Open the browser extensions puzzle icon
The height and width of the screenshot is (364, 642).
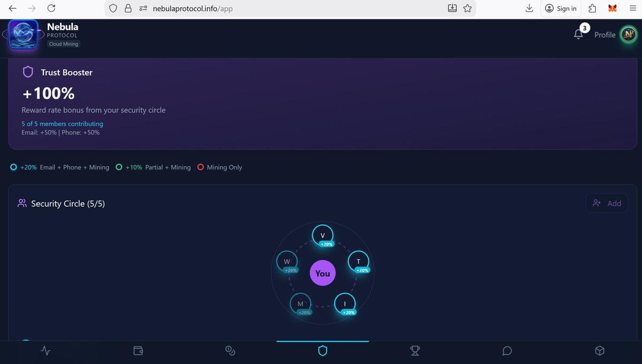click(592, 8)
